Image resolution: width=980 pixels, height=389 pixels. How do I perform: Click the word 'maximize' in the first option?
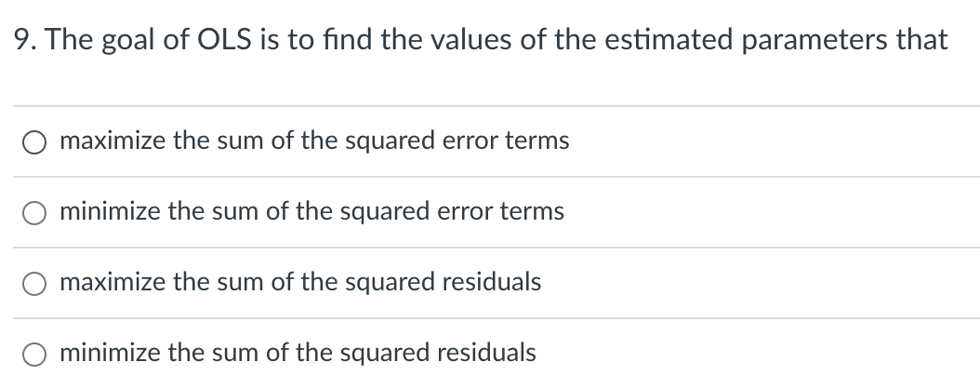[x=113, y=141]
